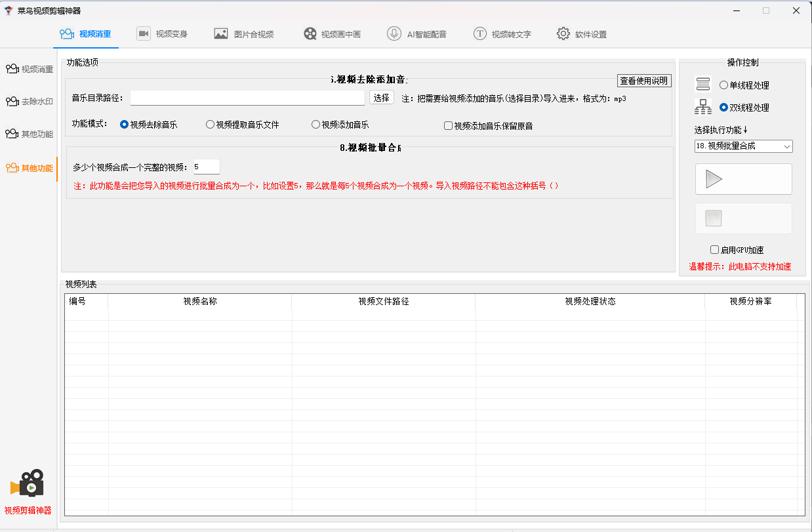This screenshot has height=532, width=812.
Task: Select the AI智能配音 microphone tab
Action: click(x=416, y=34)
